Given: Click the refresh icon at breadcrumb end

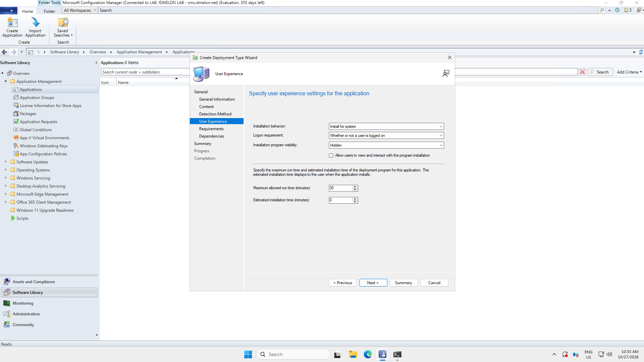Looking at the screenshot, I should 641,52.
